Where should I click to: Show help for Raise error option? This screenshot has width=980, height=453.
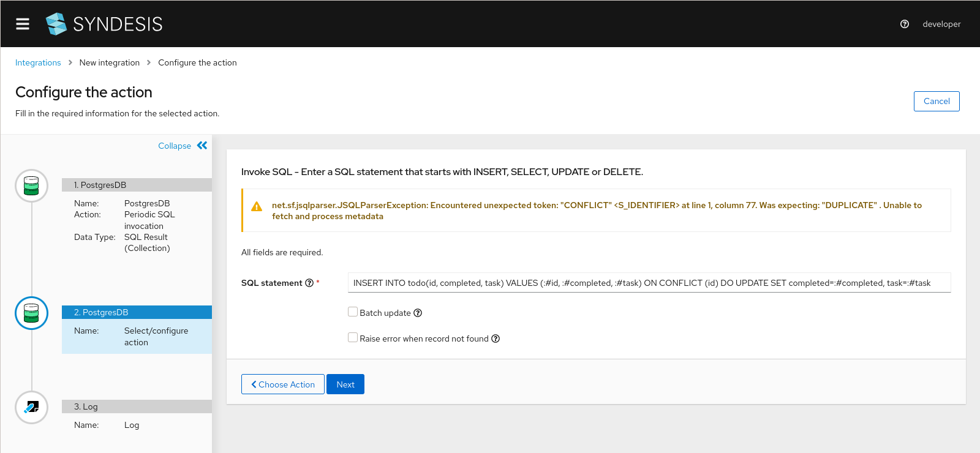[x=496, y=339]
